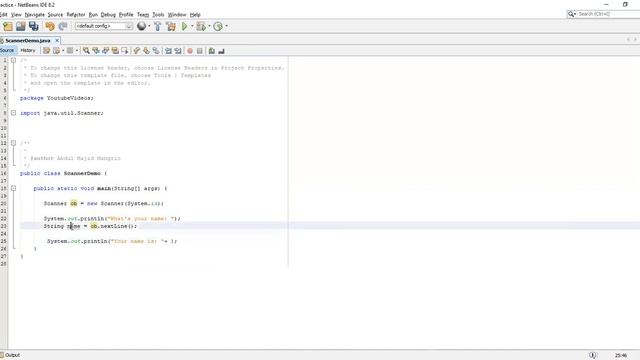Click the Find Next Occurrence icon

106,51
